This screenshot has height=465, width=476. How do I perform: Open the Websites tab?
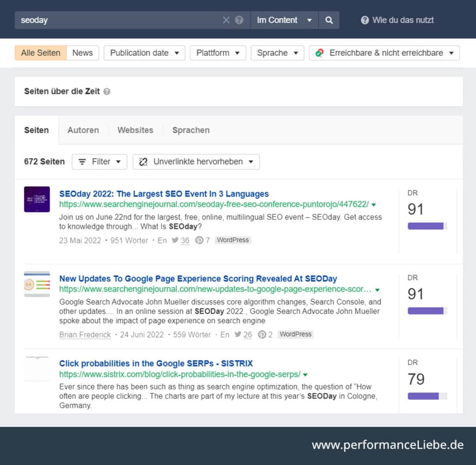[135, 130]
